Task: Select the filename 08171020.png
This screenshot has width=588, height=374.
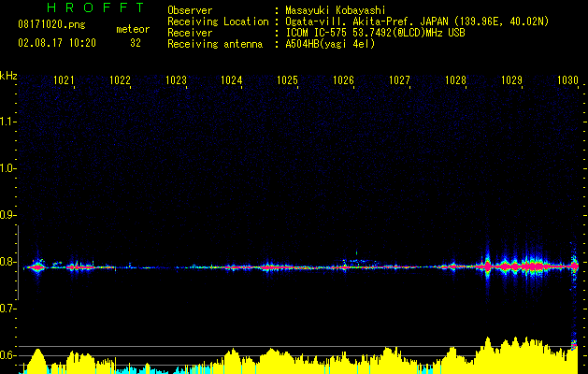Action: pos(51,25)
